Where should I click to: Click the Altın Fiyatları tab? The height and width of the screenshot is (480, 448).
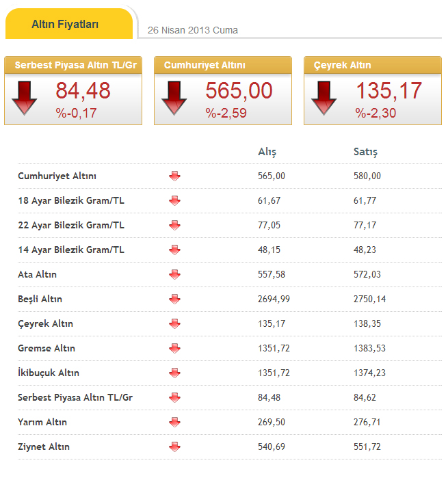(x=65, y=25)
